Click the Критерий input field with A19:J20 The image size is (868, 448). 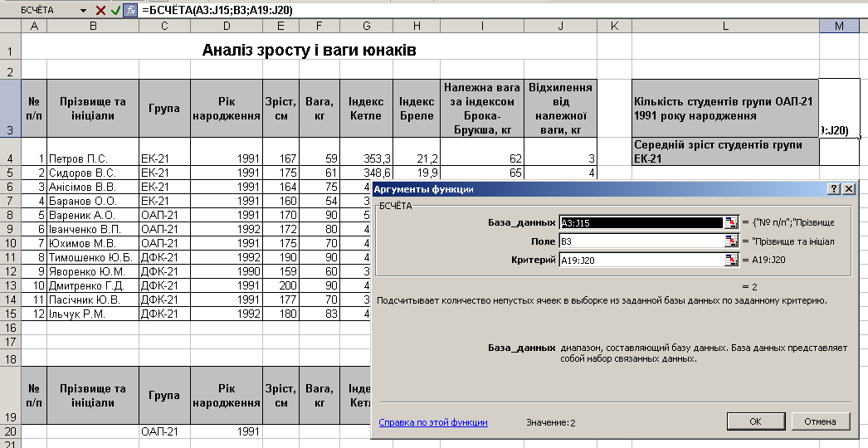641,261
